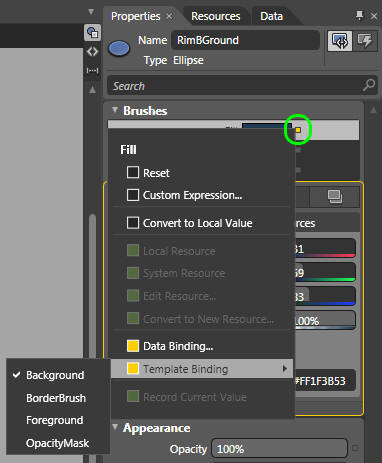Open the Data tab
Screen dimensions: 382x463
click(271, 16)
